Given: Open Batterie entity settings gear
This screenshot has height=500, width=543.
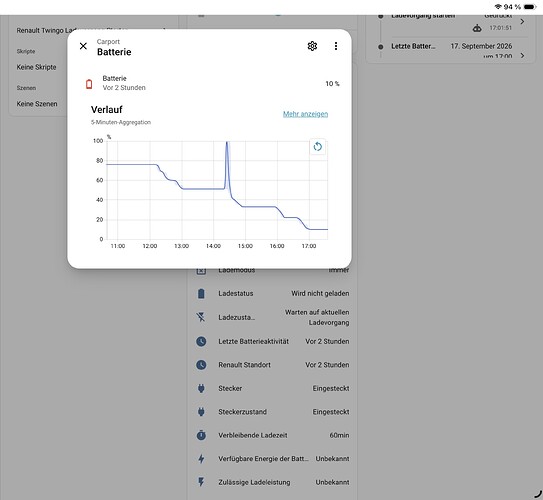Looking at the screenshot, I should tap(312, 46).
